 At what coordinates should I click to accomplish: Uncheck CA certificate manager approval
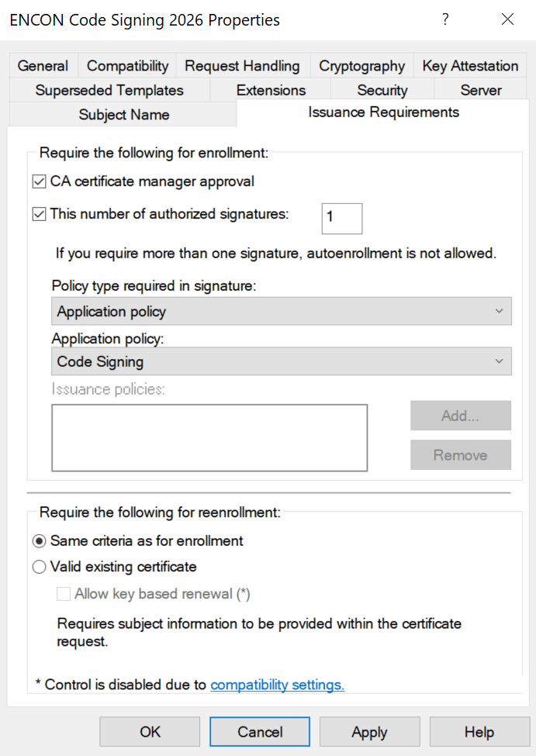click(38, 181)
